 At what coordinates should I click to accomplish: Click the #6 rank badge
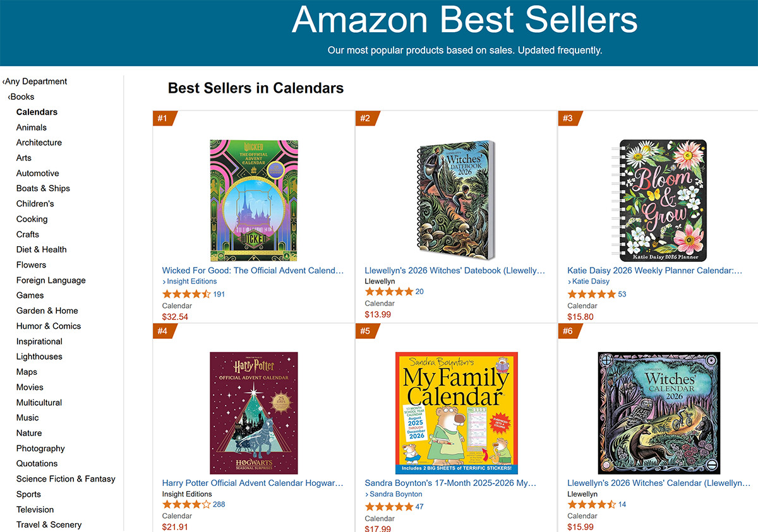coord(569,331)
